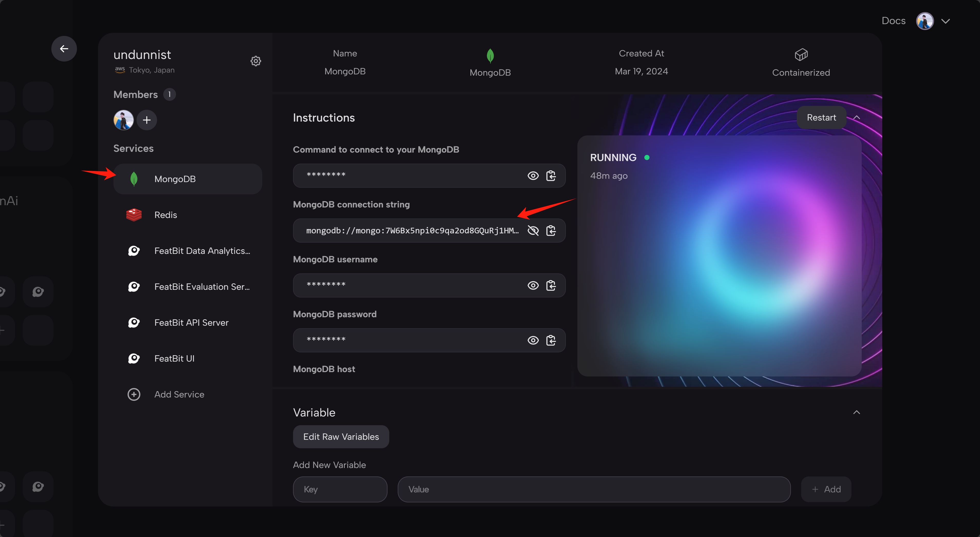Focus the variable Value field

pos(594,490)
